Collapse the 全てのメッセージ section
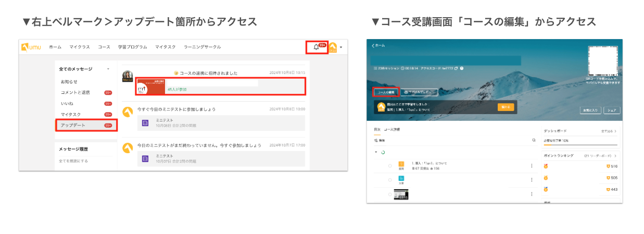Image resolution: width=644 pixels, height=234 pixels. [x=108, y=69]
